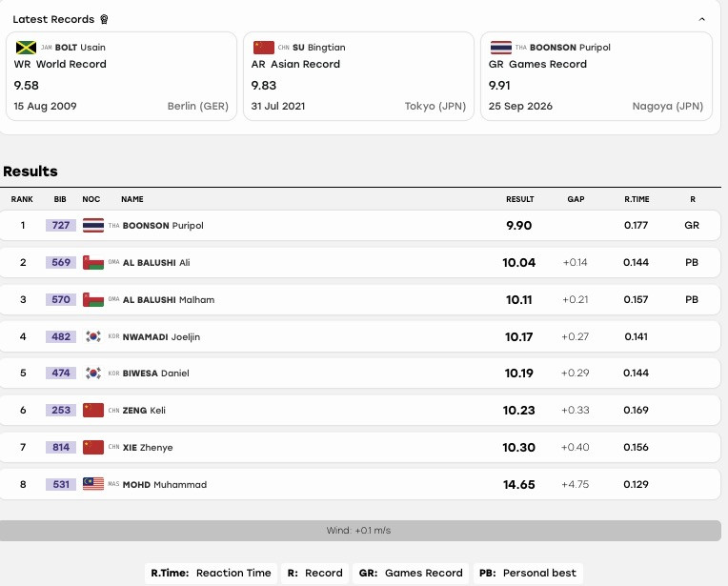Click reaction time 0.129
This screenshot has width=728, height=586.
(x=637, y=484)
